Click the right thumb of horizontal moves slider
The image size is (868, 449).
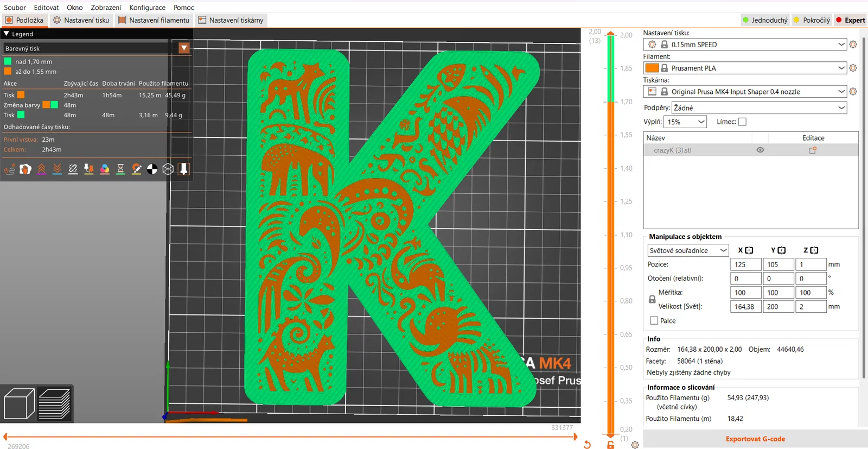(x=576, y=437)
